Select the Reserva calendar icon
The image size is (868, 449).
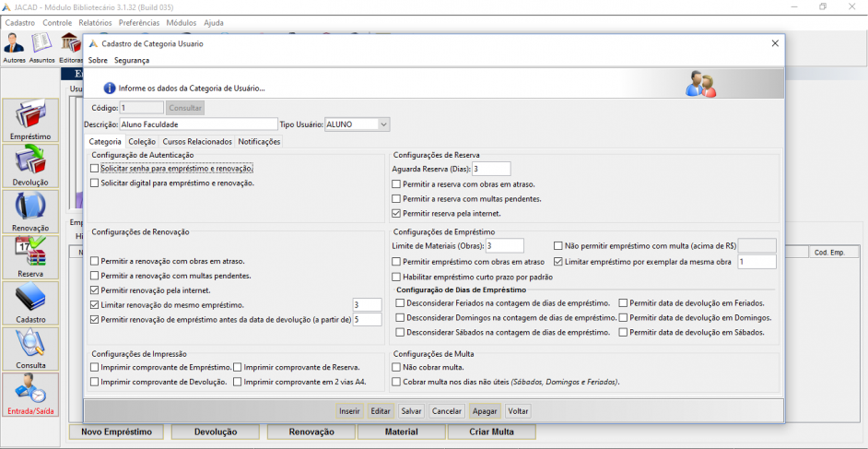click(x=30, y=257)
